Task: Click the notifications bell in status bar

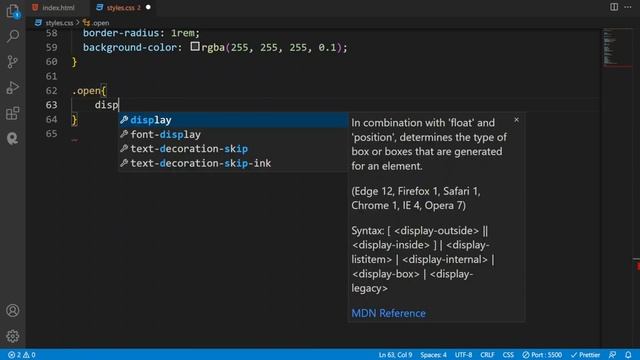Action: [x=628, y=355]
